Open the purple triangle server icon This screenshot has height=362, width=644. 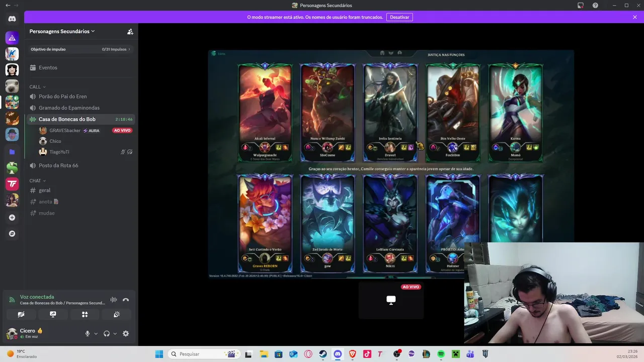point(12,38)
